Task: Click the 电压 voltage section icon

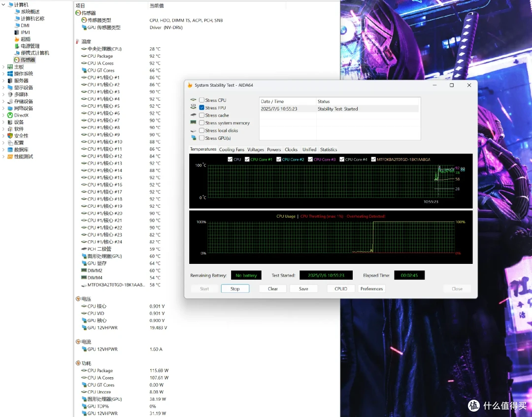Action: [78, 299]
